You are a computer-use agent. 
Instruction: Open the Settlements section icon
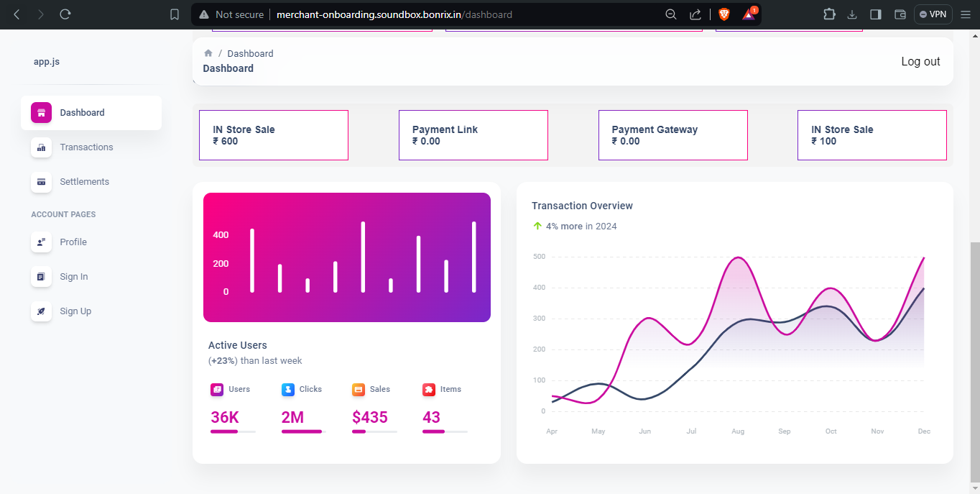(x=41, y=181)
